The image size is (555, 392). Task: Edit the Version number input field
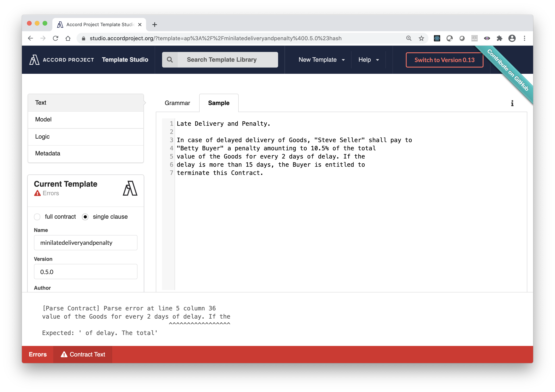click(85, 272)
